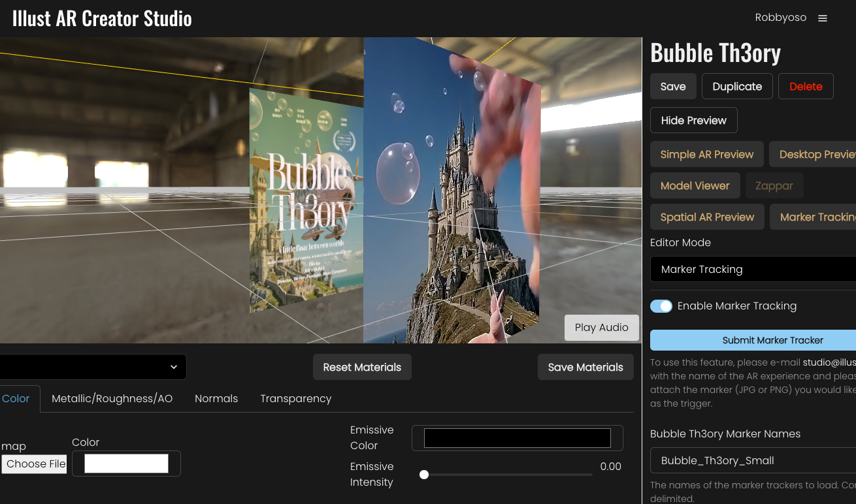Save the Bubble Th3ory project

(672, 86)
